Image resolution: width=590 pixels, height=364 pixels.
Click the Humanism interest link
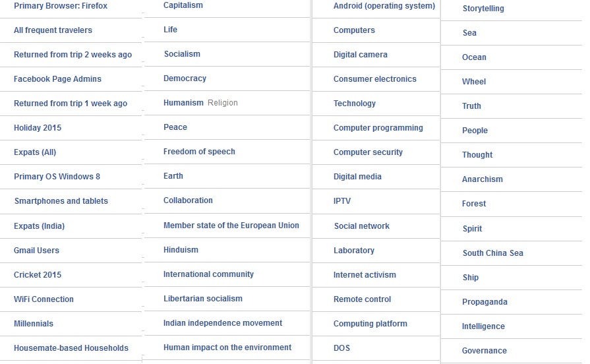(x=183, y=103)
